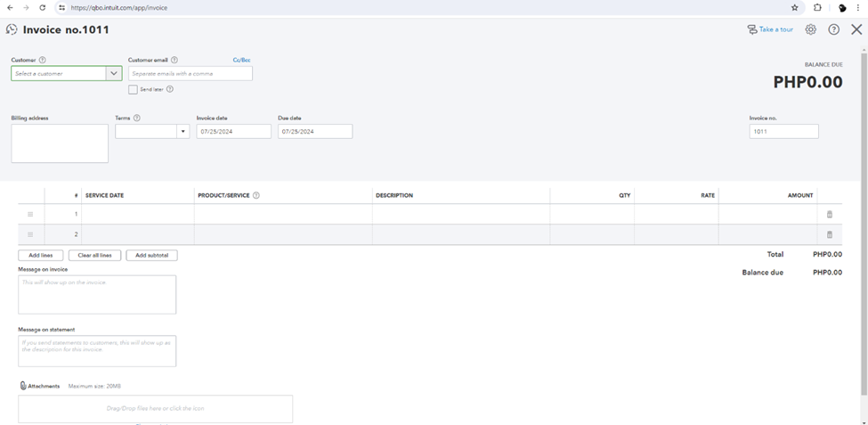
Task: Click the site information icon in address bar
Action: pos(61,8)
